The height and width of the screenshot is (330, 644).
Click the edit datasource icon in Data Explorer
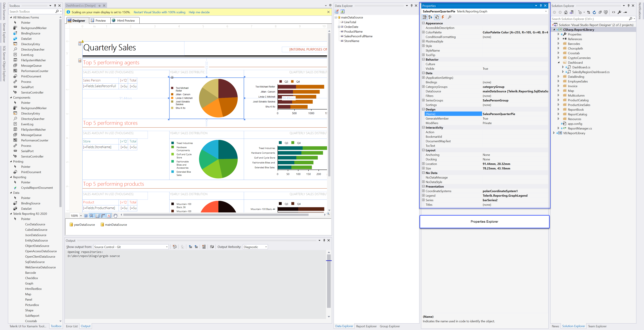coord(337,12)
